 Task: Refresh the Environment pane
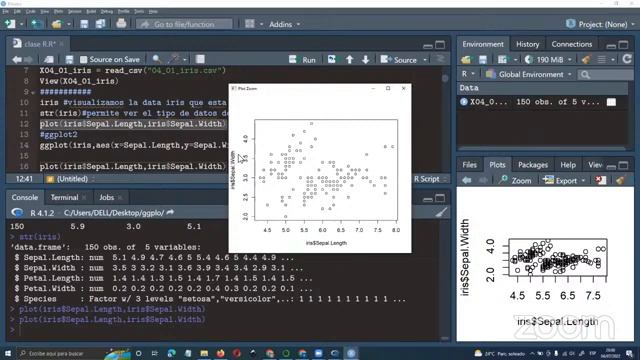627,60
